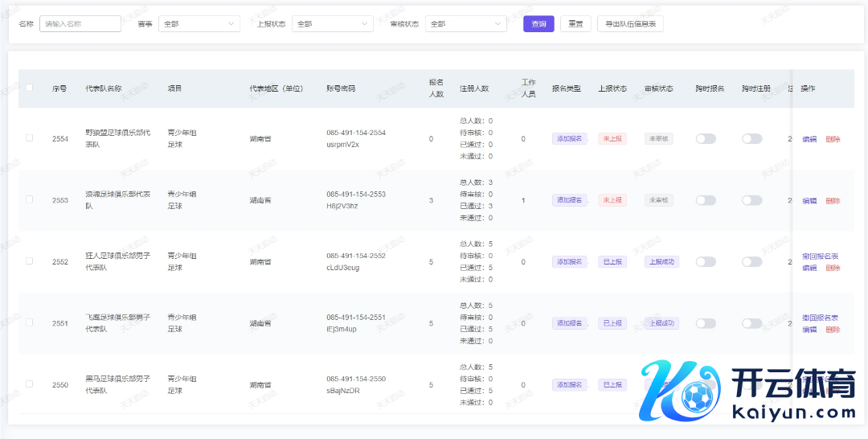Viewport: 868px width, 439px height.
Task: Check the checkbox for row 2554
Action: (30, 138)
